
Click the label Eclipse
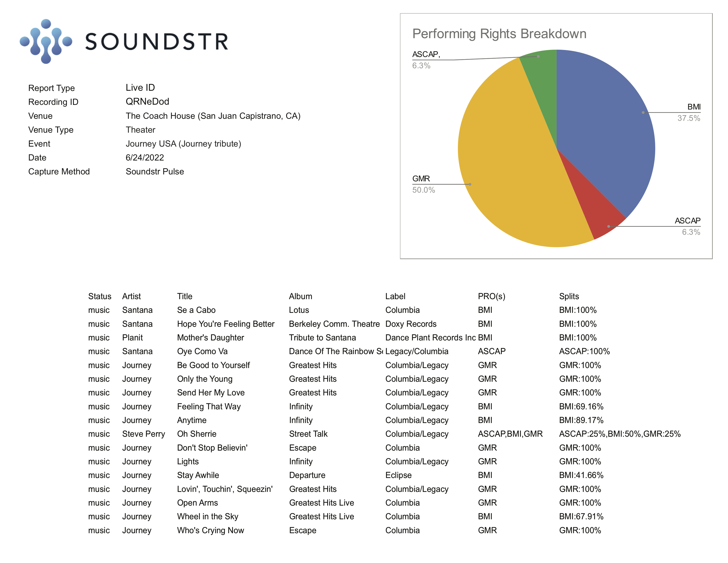(398, 475)
